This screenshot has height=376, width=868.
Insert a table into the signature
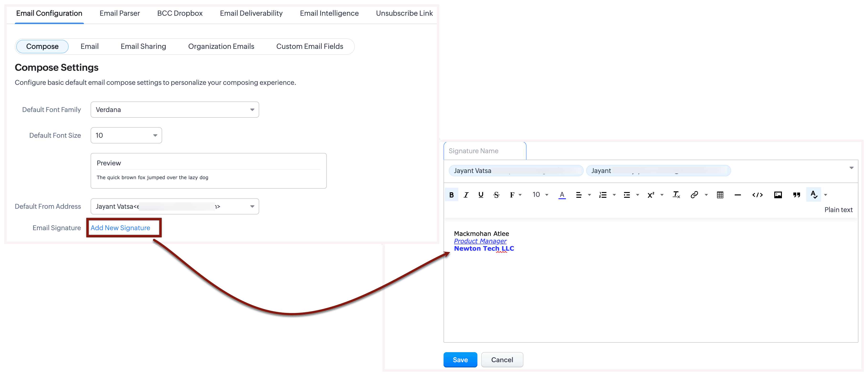[x=720, y=195]
